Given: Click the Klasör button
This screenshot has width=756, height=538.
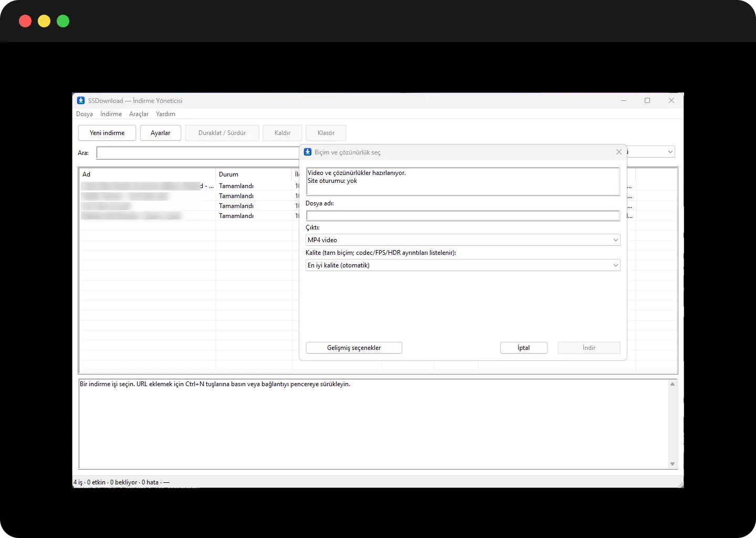Looking at the screenshot, I should pos(326,133).
